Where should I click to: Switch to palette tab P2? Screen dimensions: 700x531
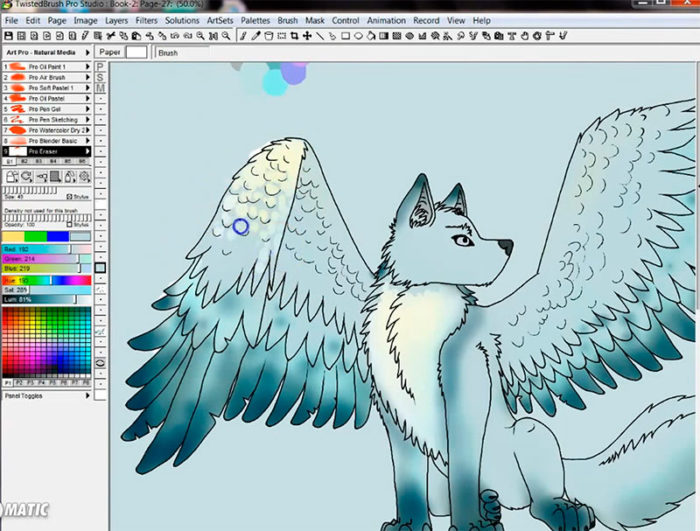pos(19,383)
